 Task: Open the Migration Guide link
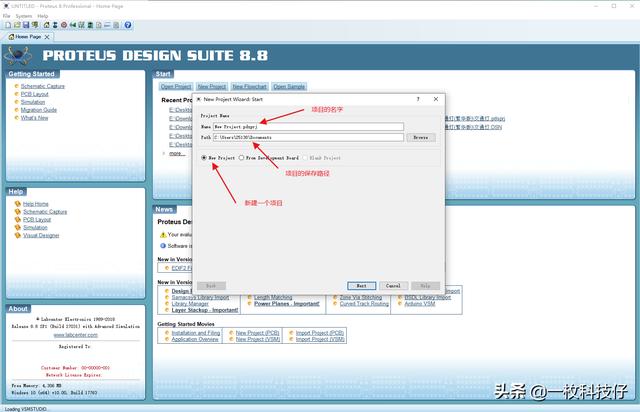point(39,110)
